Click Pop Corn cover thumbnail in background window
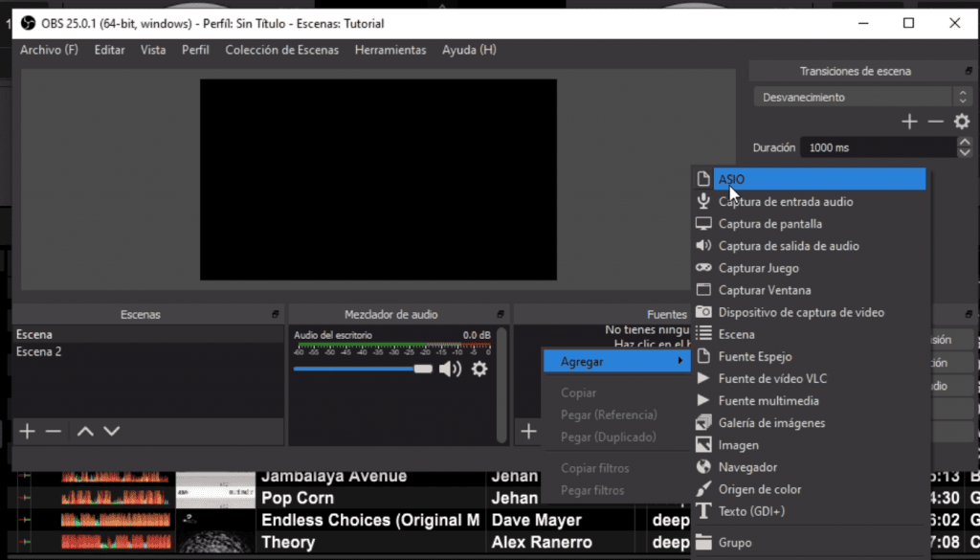The width and height of the screenshot is (980, 560). [x=215, y=498]
